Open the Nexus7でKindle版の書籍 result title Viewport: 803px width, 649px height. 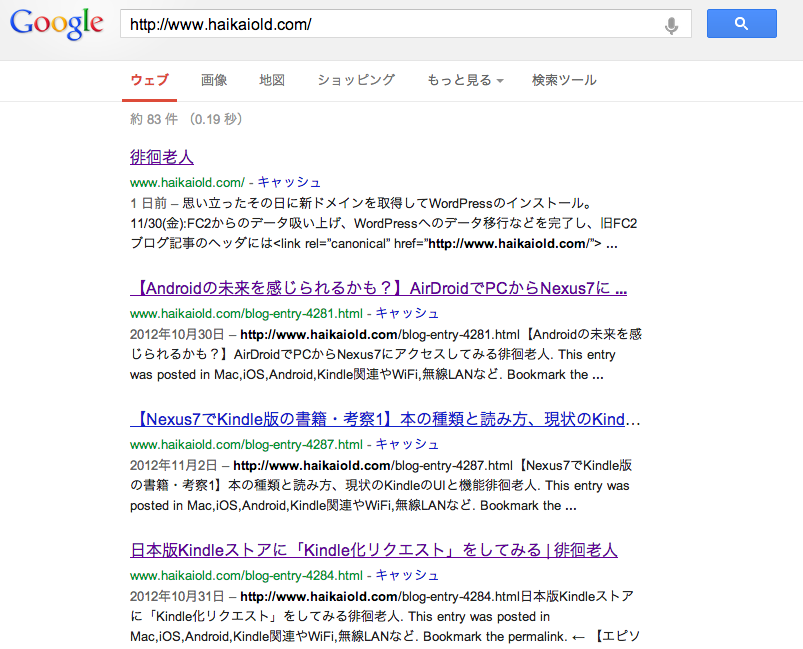385,420
